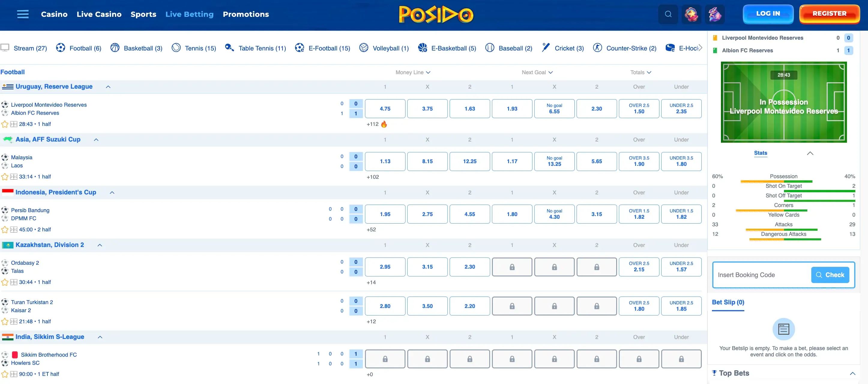Open pitch tracker icon for Ordabasy 2 match

pos(14,282)
